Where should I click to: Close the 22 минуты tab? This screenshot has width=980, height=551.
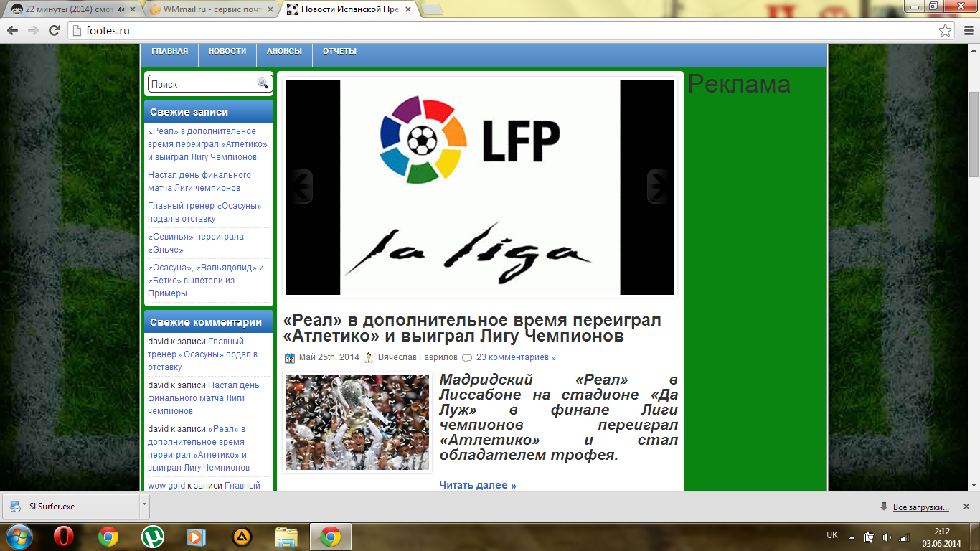coord(133,9)
